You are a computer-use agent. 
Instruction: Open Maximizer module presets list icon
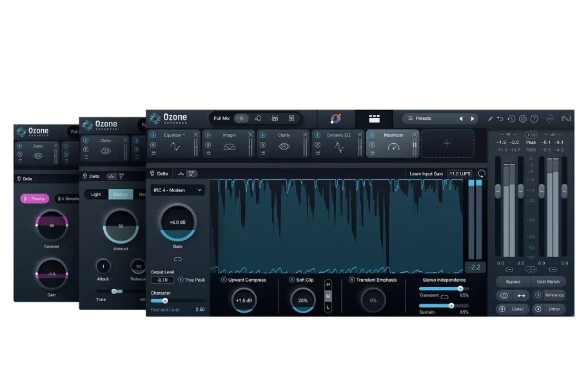point(373,153)
